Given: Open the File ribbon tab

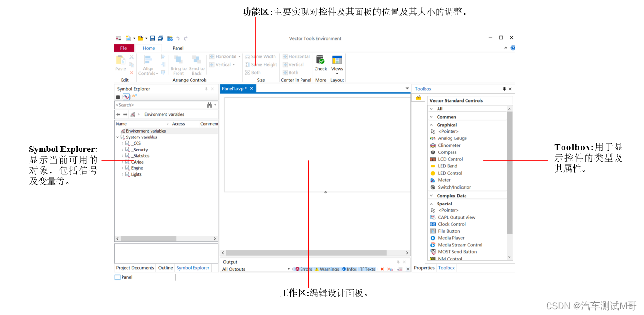Looking at the screenshot, I should click(x=124, y=48).
